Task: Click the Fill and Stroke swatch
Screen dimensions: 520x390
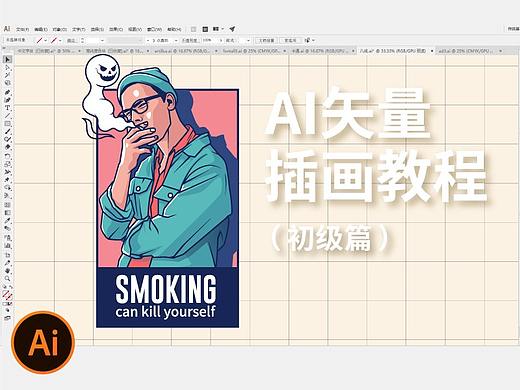Action: 7,294
